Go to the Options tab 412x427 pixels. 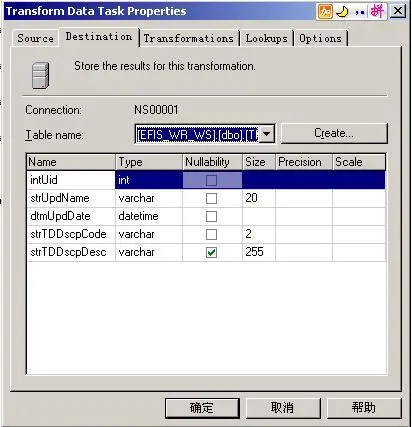(x=320, y=38)
